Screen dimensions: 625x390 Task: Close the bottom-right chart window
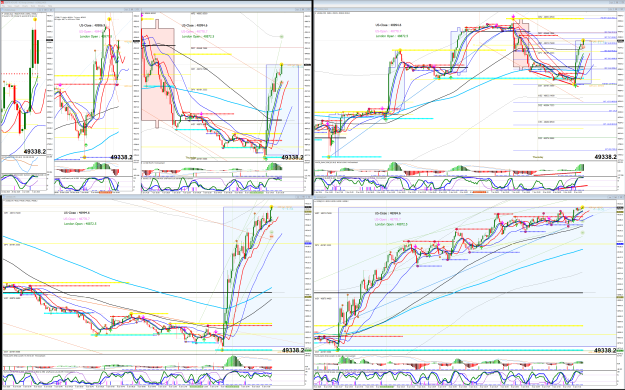click(x=621, y=198)
